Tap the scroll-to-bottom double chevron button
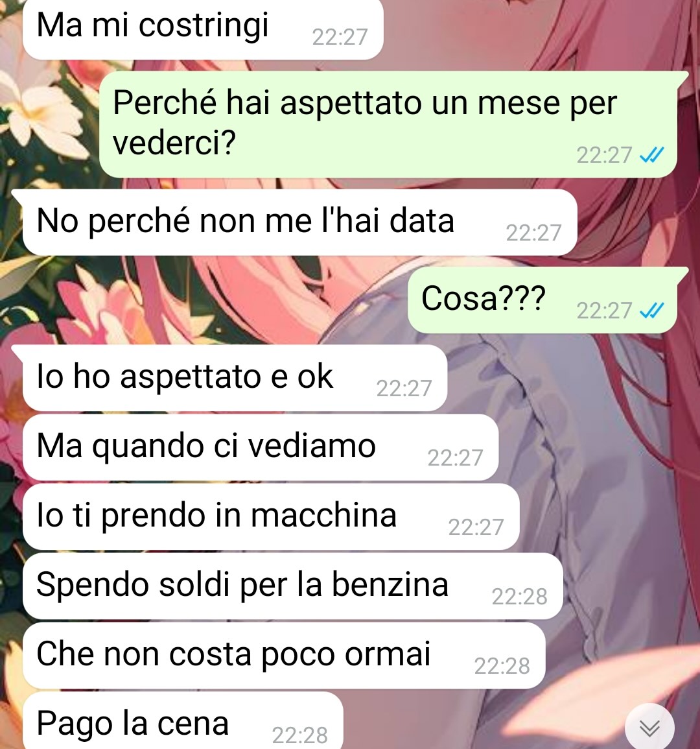This screenshot has width=700, height=749. pyautogui.click(x=649, y=728)
